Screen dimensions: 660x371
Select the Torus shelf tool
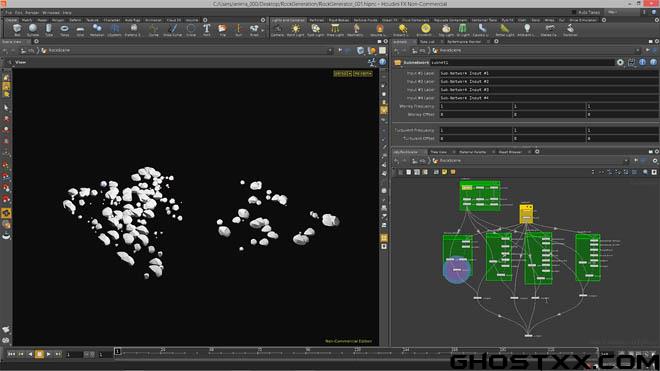(x=64, y=29)
